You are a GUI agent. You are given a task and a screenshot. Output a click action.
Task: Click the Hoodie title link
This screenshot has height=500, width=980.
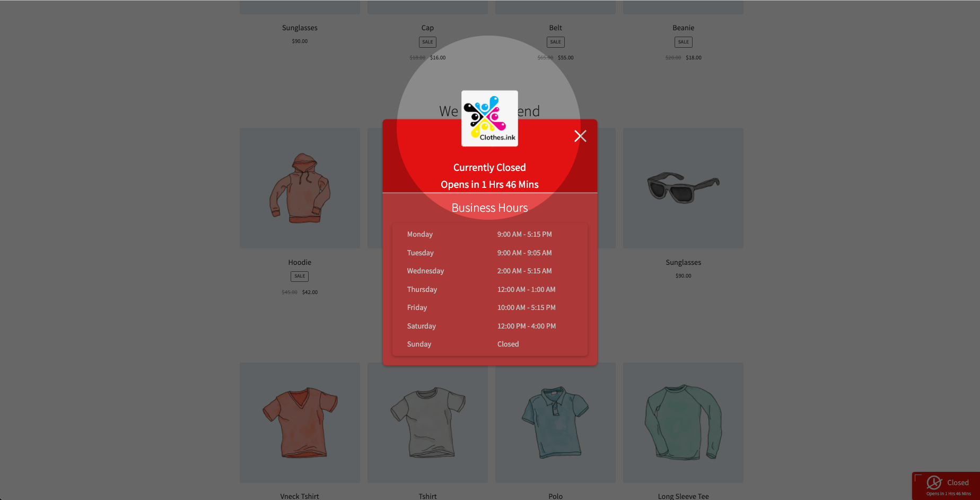pyautogui.click(x=300, y=262)
